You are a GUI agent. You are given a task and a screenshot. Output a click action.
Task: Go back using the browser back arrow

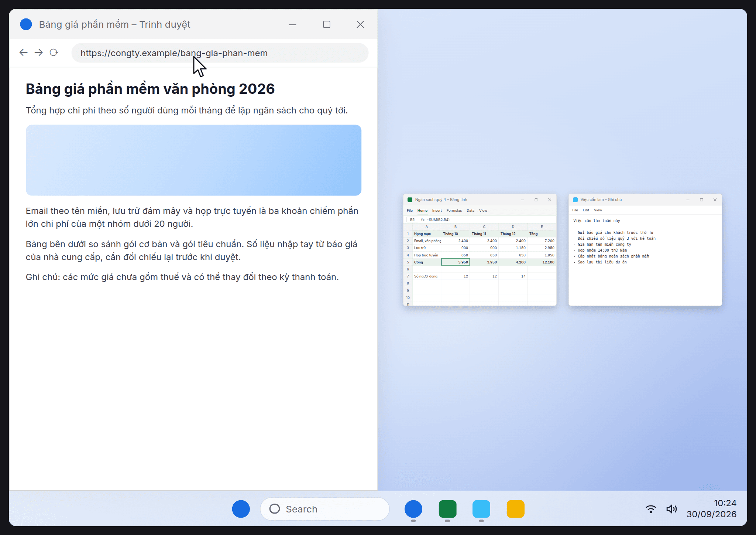[x=24, y=52]
